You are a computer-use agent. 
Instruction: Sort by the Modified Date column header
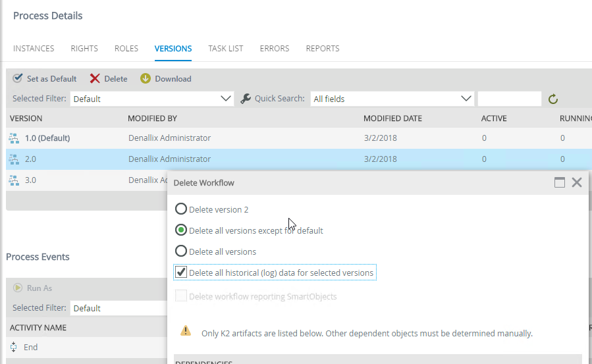point(392,118)
